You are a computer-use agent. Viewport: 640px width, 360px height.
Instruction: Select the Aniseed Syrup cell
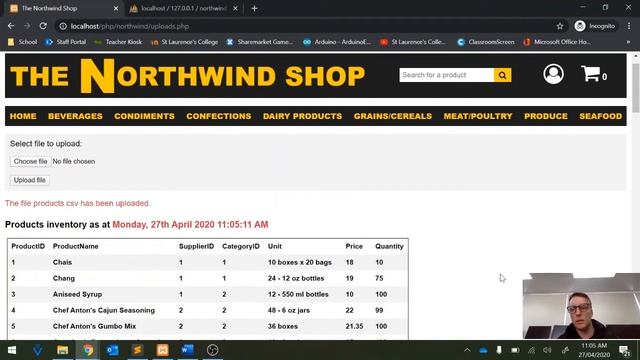(78, 294)
